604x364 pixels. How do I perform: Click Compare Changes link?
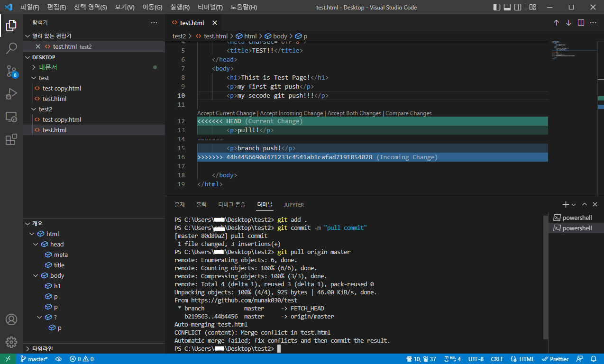pos(409,113)
